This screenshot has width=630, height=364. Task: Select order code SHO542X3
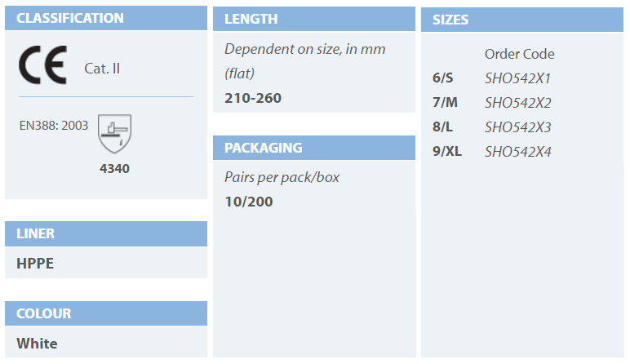517,127
